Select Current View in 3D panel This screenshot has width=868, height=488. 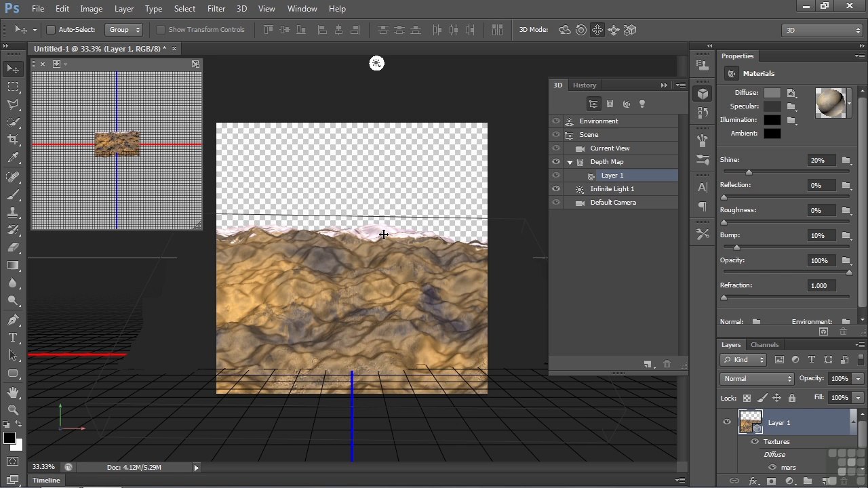[x=610, y=148]
